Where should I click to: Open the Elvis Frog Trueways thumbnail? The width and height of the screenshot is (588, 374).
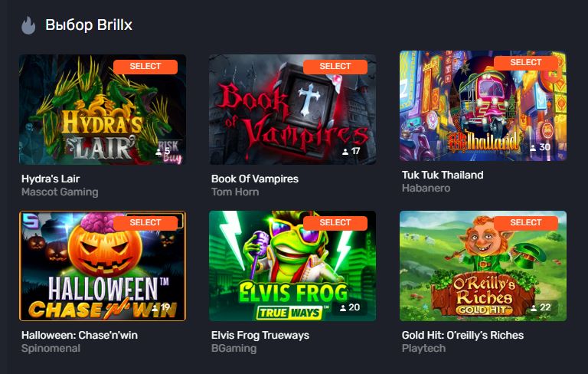tap(292, 266)
